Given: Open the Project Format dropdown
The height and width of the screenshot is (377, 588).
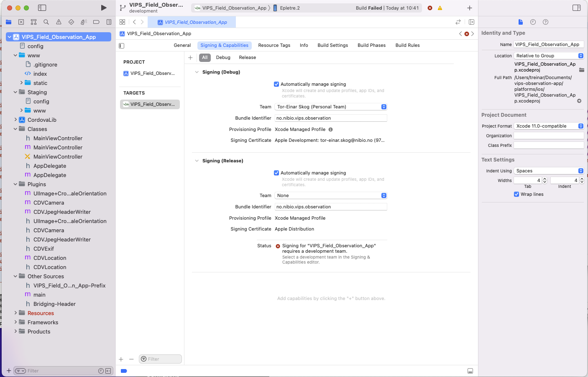Looking at the screenshot, I should (x=549, y=126).
